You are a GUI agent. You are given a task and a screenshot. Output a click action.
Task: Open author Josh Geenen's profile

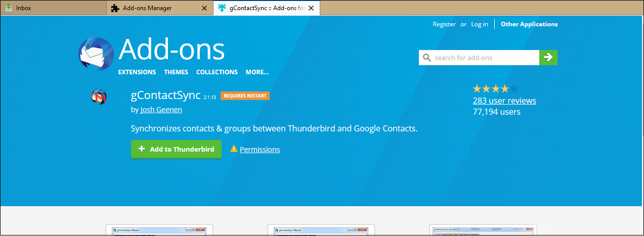161,110
